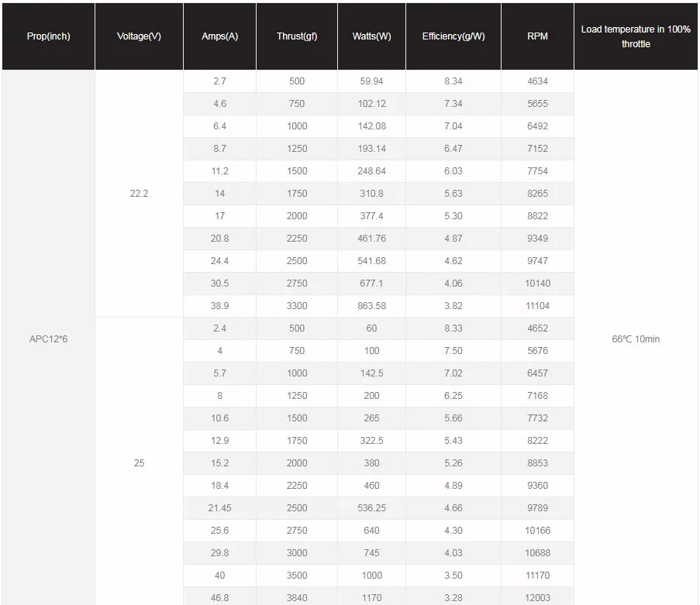Click Load temperature in 100% throttle header

coord(636,36)
